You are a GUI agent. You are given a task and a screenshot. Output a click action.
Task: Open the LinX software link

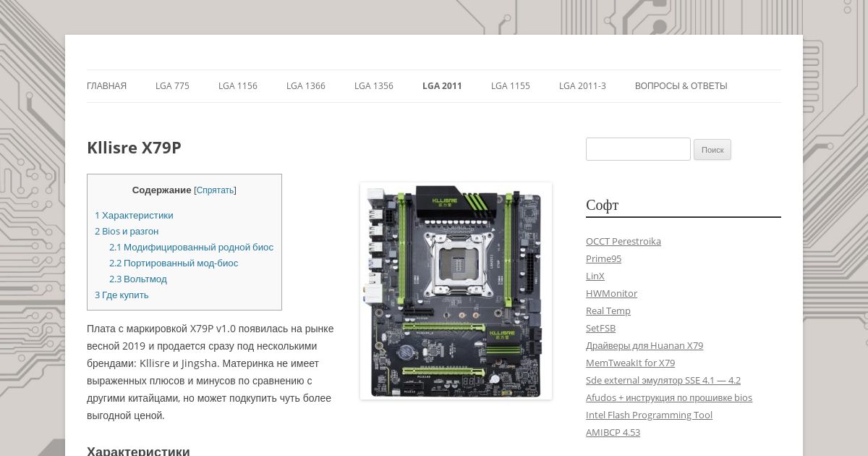pos(595,276)
